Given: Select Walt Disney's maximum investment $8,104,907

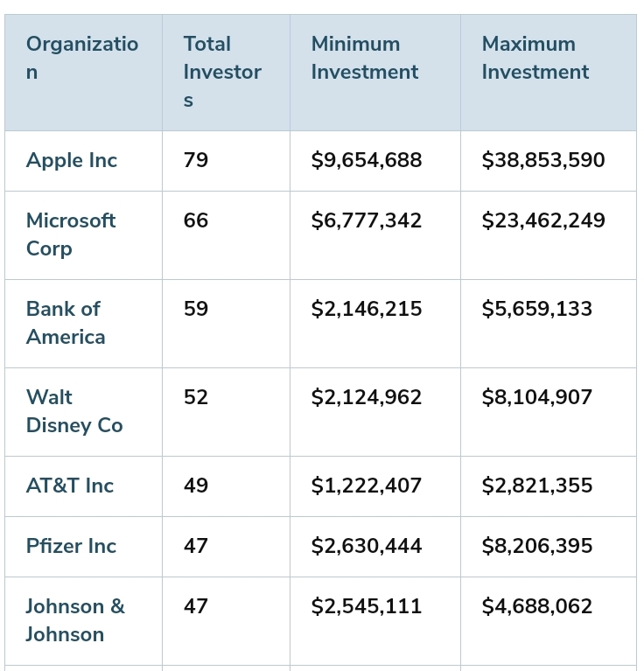Looking at the screenshot, I should [x=536, y=397].
